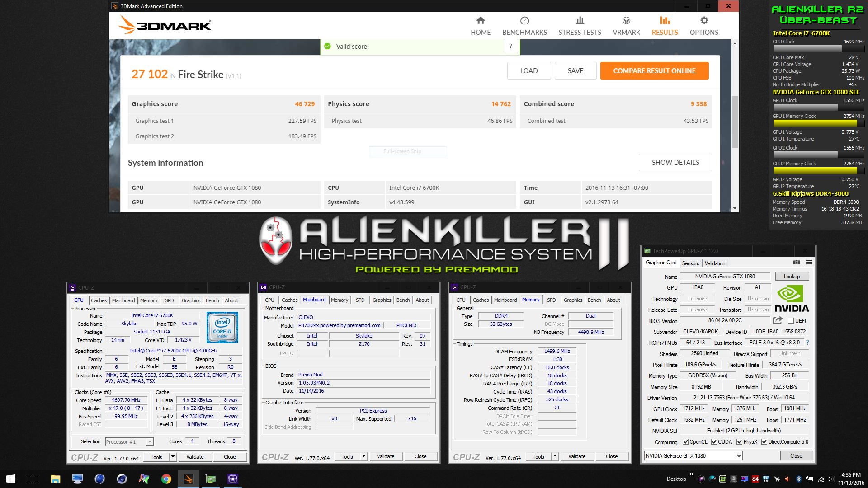Image resolution: width=868 pixels, height=488 pixels.
Task: Open Caches tab in the first CPU-Z window
Action: [x=99, y=300]
